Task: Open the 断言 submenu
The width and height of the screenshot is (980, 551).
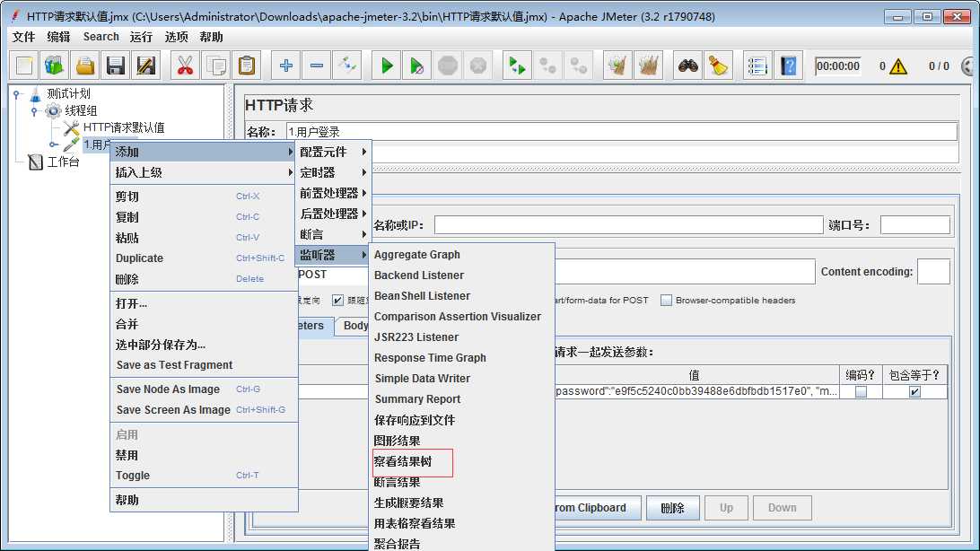Action: coord(333,234)
